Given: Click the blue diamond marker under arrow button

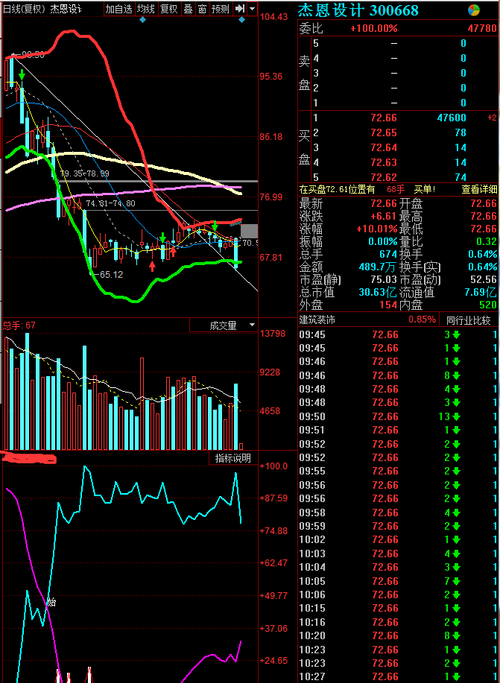Looking at the screenshot, I should pyautogui.click(x=242, y=20).
